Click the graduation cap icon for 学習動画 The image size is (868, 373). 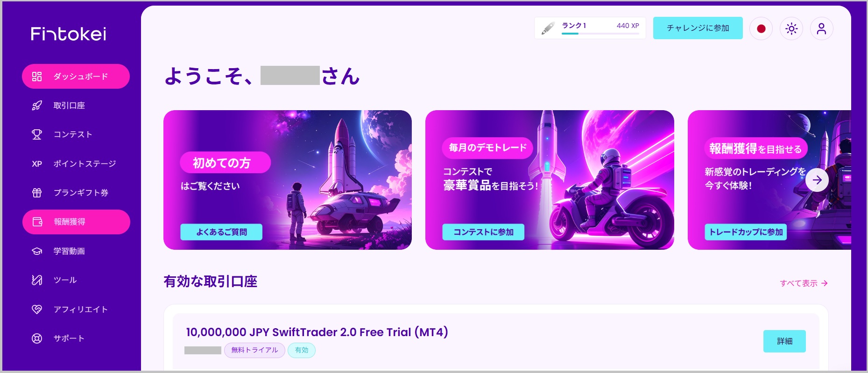(37, 251)
